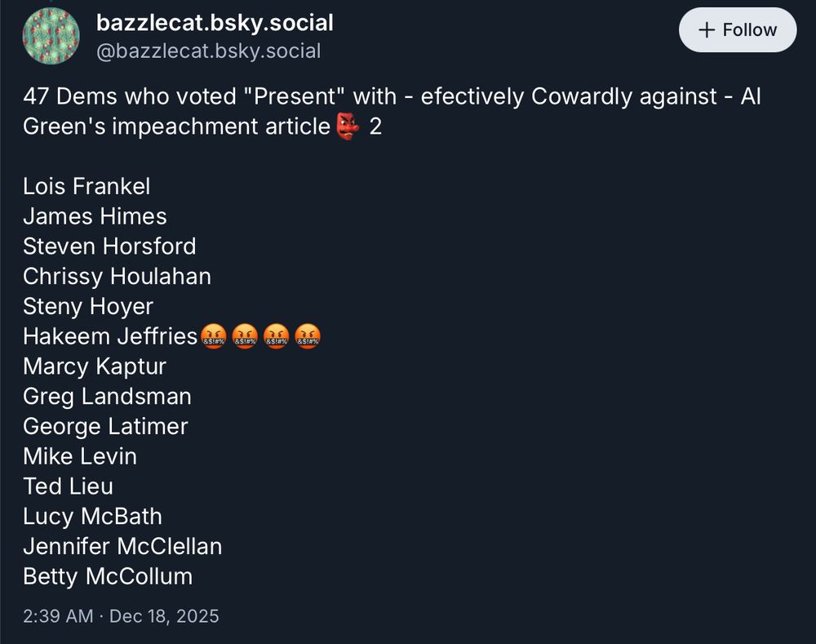
Task: Click the name Steny Hoyer
Action: [x=88, y=306]
